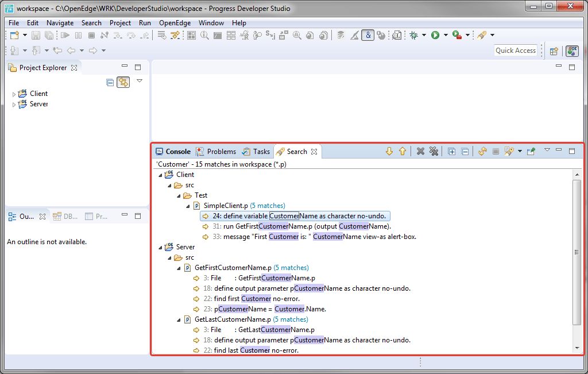588x374 pixels.
Task: Click the Run External Tools icon
Action: (457, 35)
